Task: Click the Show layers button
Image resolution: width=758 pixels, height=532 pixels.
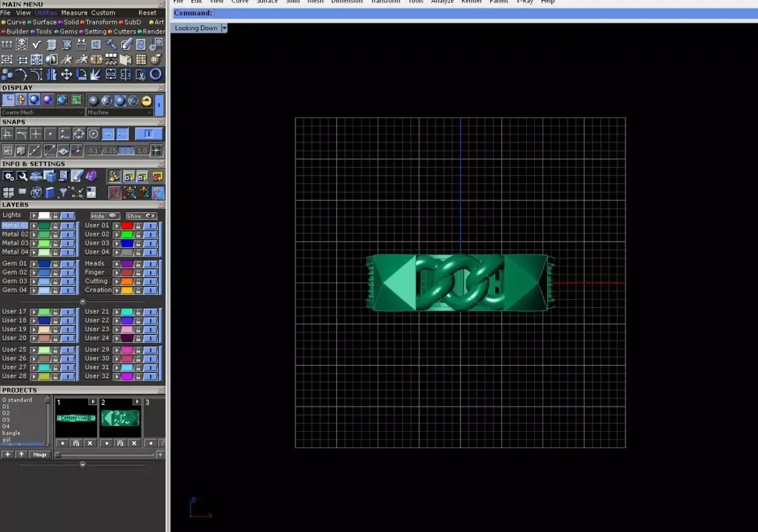Action: 141,216
